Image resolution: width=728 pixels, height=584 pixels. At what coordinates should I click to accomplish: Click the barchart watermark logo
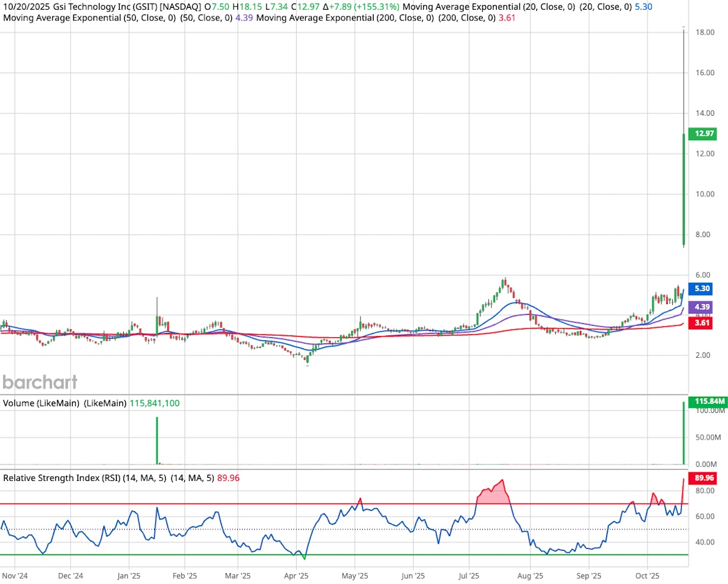pyautogui.click(x=40, y=382)
